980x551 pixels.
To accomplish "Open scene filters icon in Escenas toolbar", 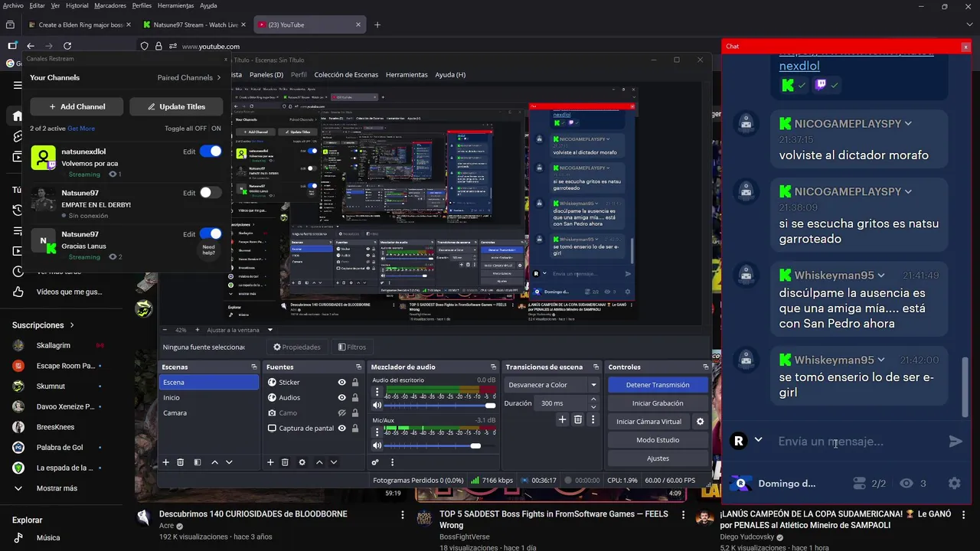I will coord(197,462).
